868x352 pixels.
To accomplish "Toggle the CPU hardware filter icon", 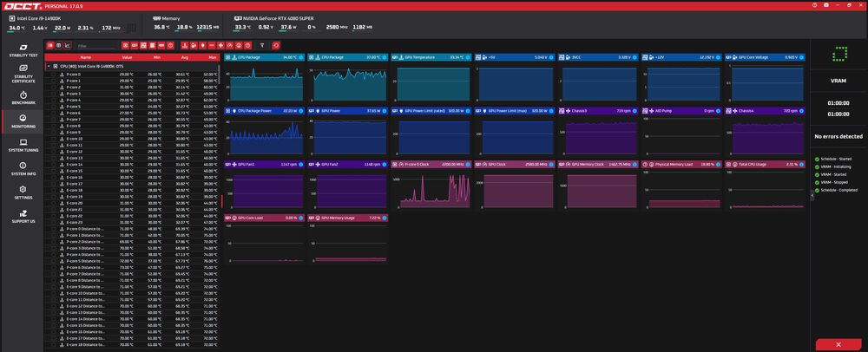I will pos(126,45).
